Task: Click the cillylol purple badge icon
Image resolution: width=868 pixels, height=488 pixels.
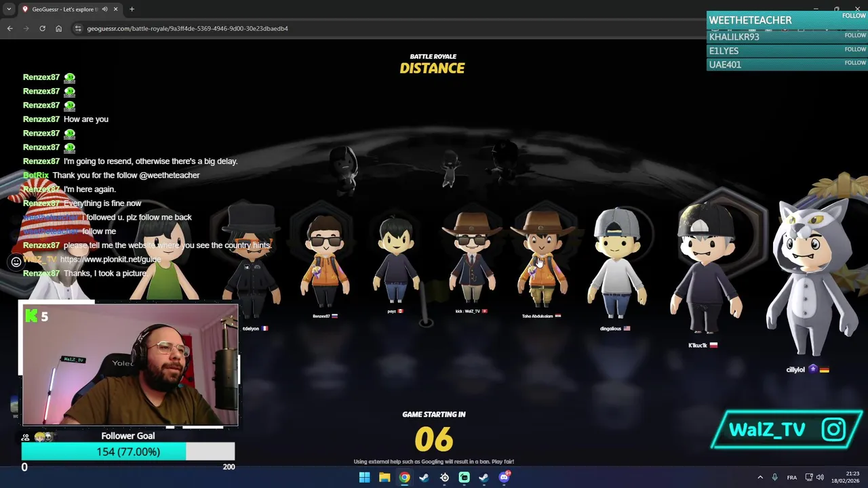Action: (812, 369)
